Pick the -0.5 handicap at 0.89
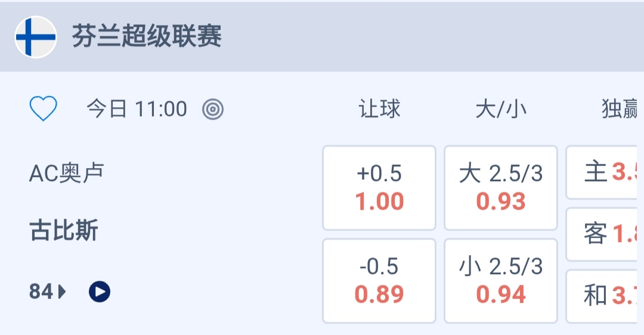 [379, 281]
